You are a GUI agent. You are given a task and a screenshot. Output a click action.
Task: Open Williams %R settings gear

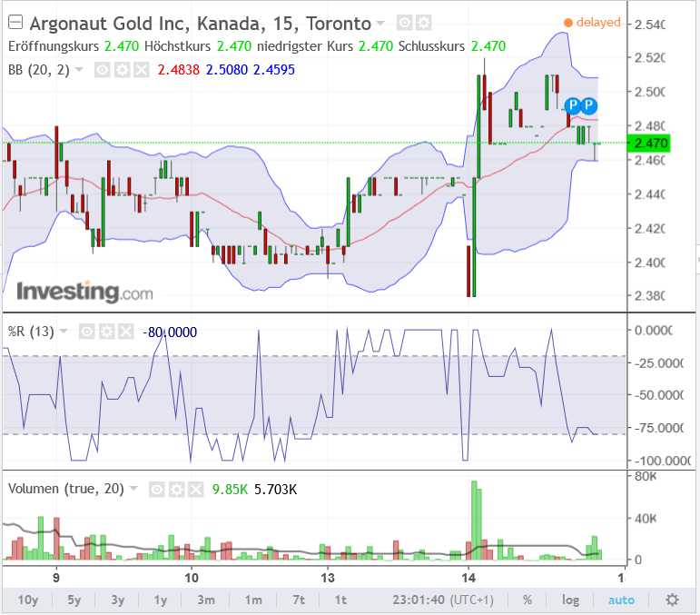pyautogui.click(x=107, y=332)
